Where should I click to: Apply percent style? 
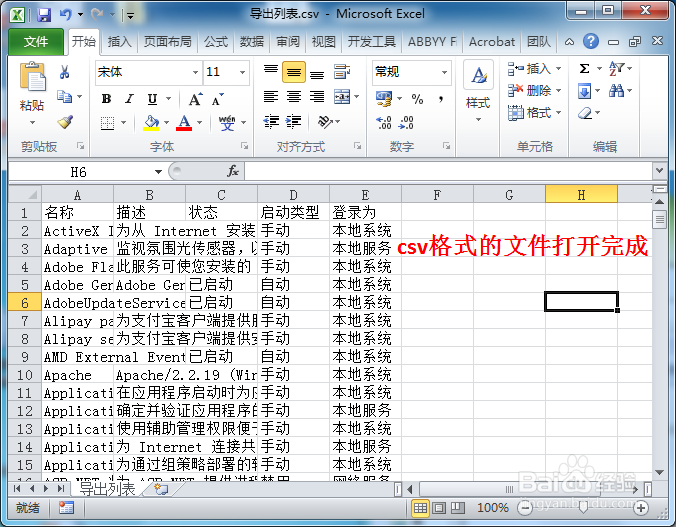417,99
